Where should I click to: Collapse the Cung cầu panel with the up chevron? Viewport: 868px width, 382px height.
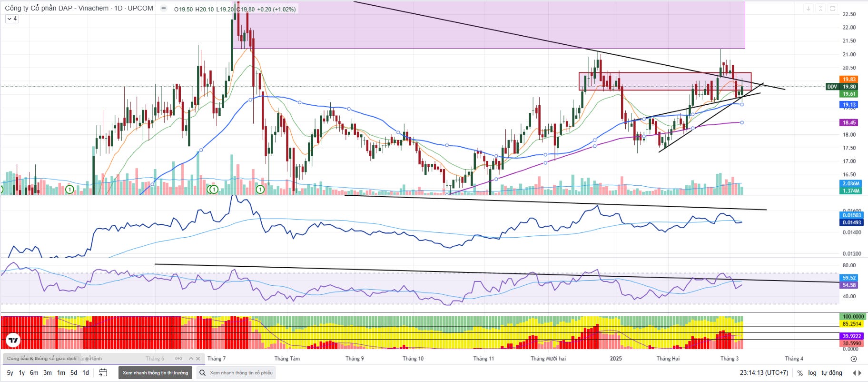tap(191, 359)
